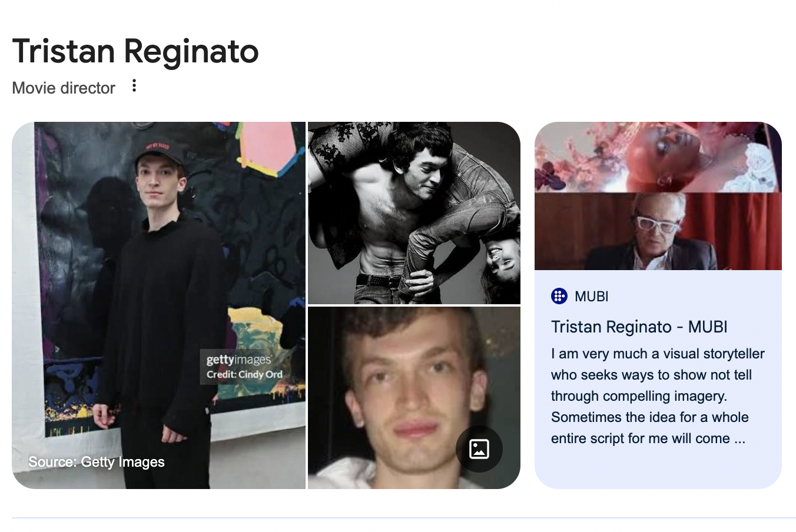This screenshot has width=796, height=532.
Task: Open the three-dot more options menu
Action: (134, 86)
